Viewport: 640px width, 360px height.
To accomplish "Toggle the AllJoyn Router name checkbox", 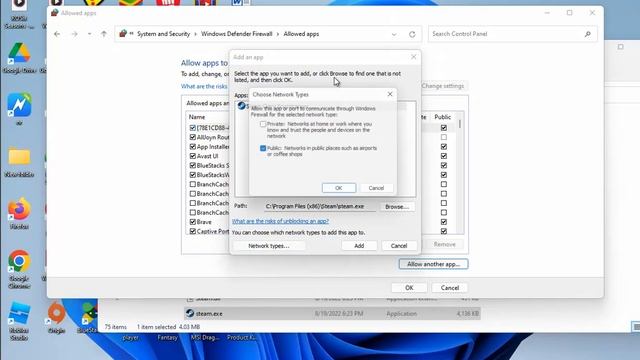I will pos(193,137).
